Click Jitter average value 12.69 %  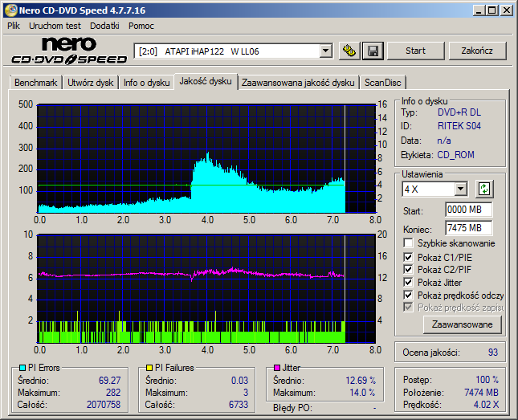361,381
